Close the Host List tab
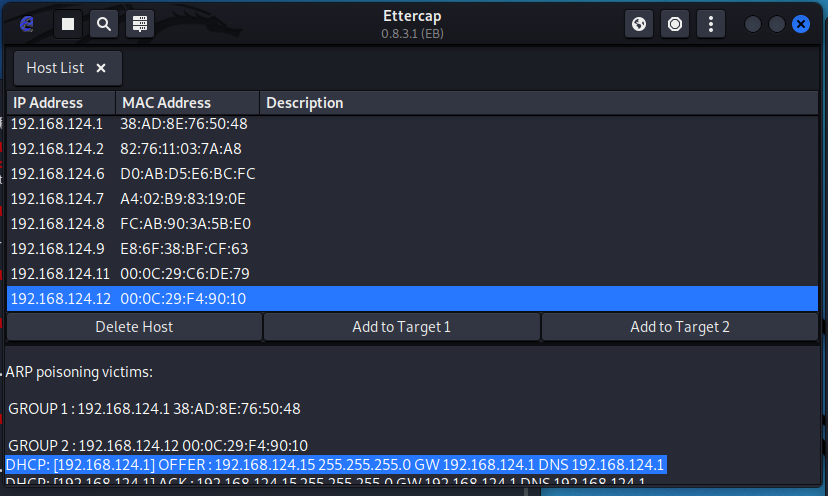Viewport: 828px width, 496px height. (x=101, y=68)
